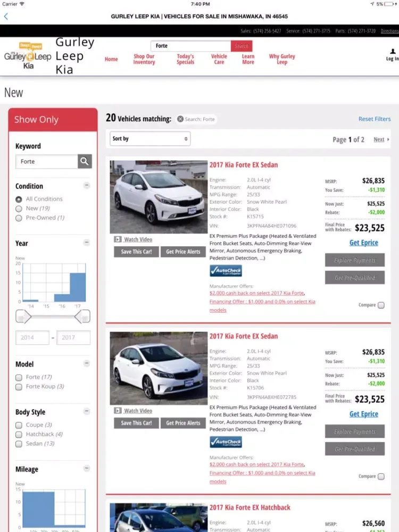399x532 pixels.
Task: Open the Sort by dropdown
Action: point(150,138)
